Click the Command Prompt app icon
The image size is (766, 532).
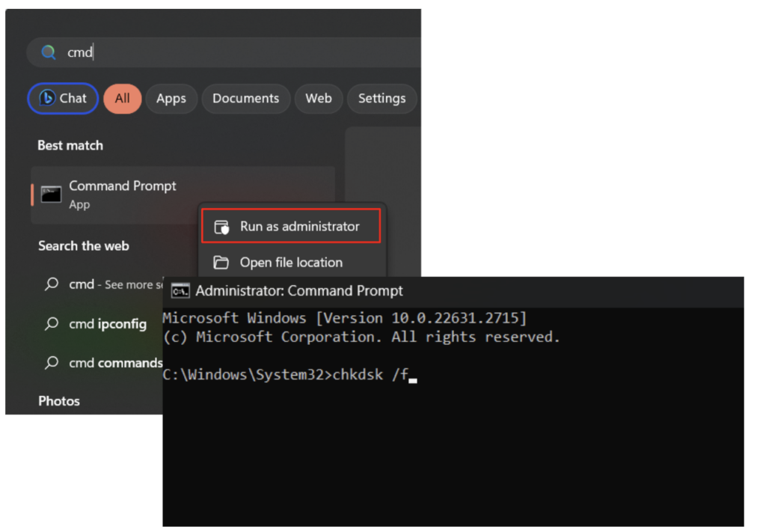pyautogui.click(x=50, y=193)
